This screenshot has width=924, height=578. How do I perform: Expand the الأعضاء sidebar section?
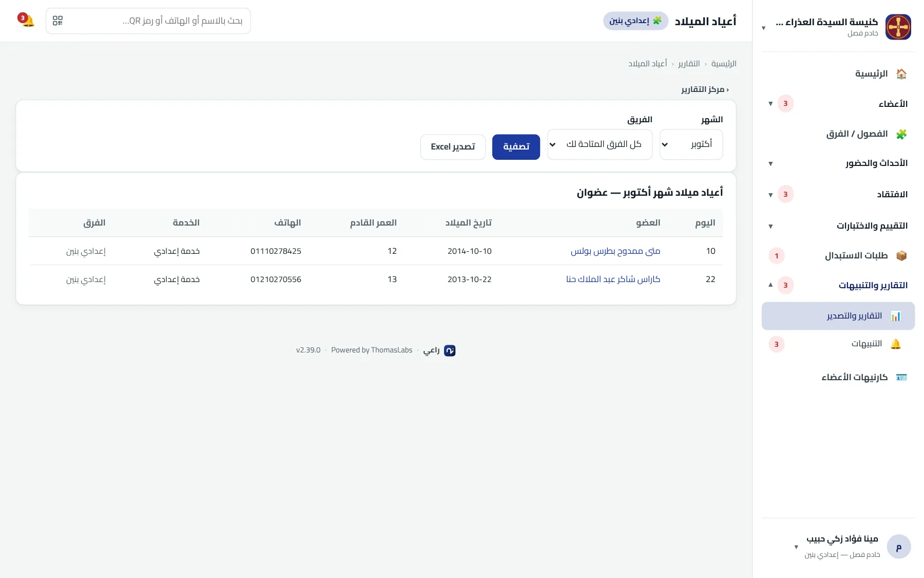coord(838,104)
